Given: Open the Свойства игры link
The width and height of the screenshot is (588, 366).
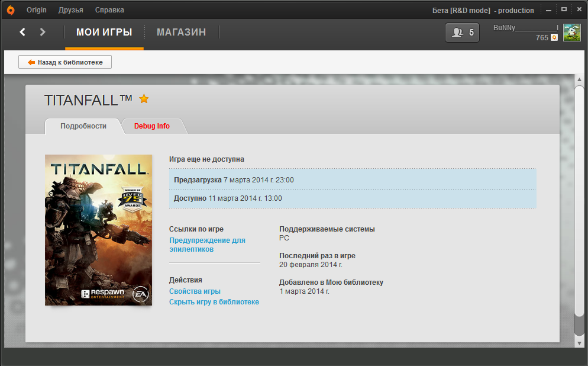Looking at the screenshot, I should coord(195,291).
